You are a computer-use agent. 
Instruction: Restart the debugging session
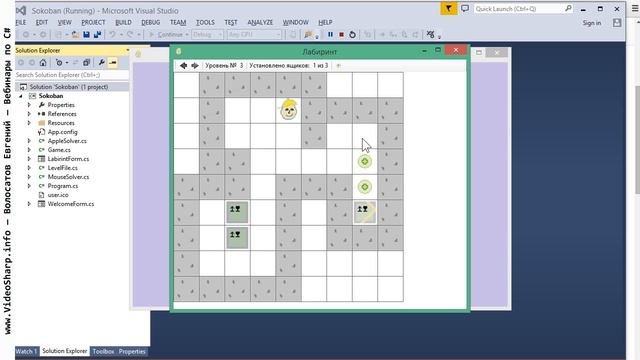(352, 35)
